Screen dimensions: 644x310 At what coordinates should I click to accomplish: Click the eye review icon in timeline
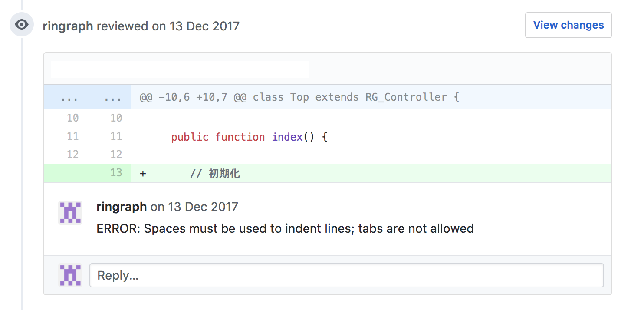[x=22, y=24]
